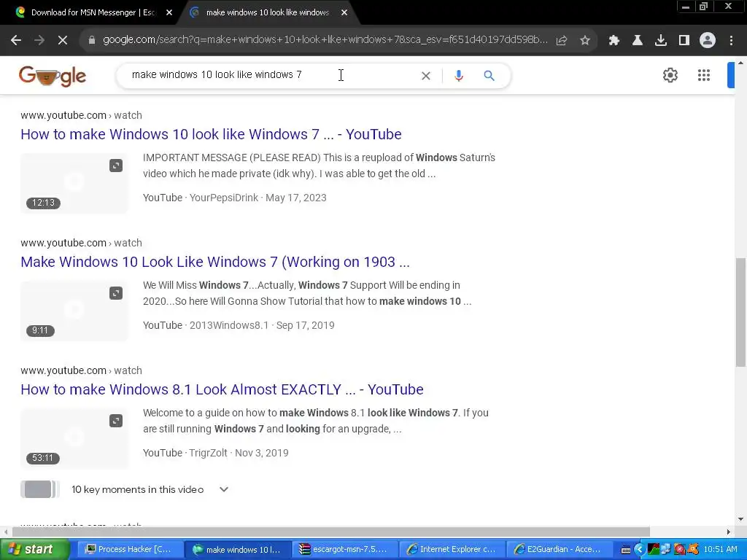Image resolution: width=747 pixels, height=560 pixels.
Task: Close the Download for MSN Messenger tab
Action: pyautogui.click(x=169, y=13)
